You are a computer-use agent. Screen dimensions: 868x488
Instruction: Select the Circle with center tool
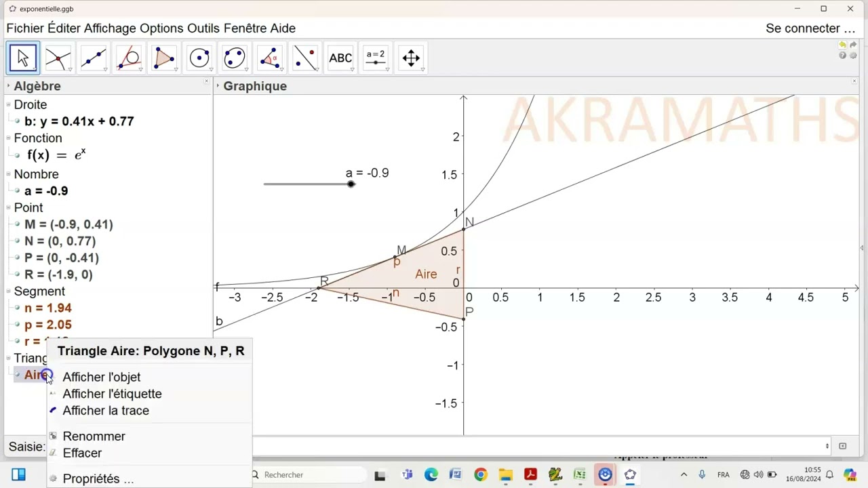coord(199,58)
